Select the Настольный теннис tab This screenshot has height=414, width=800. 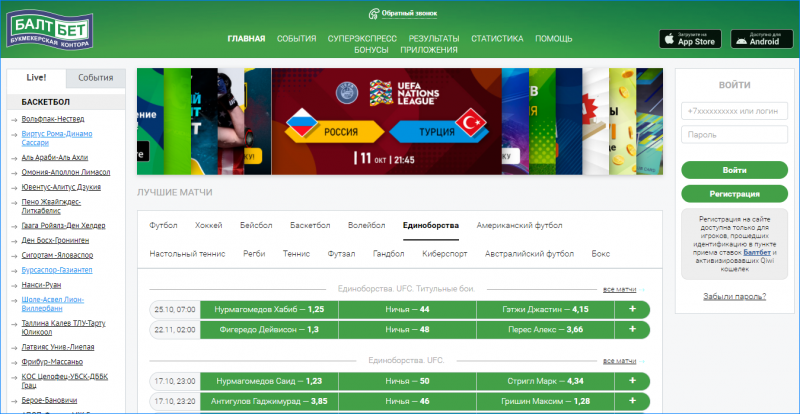pos(187,254)
